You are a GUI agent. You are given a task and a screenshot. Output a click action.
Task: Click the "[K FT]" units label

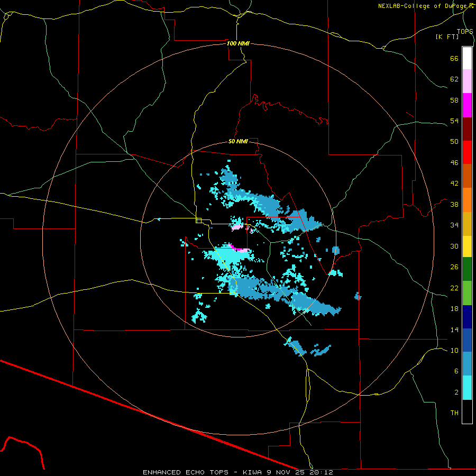point(447,37)
